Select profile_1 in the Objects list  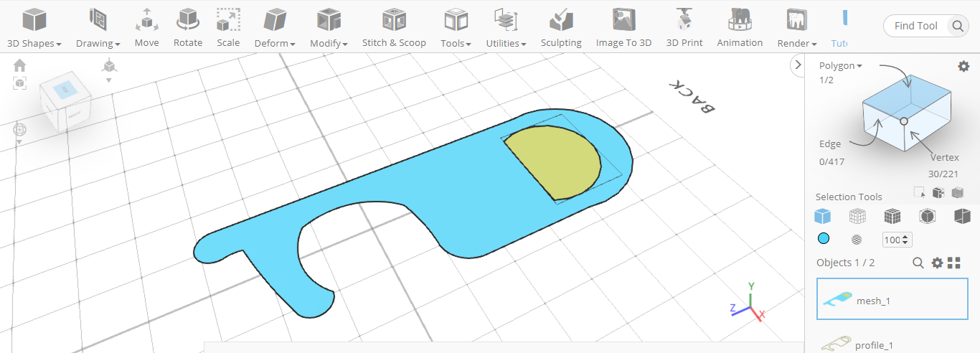pyautogui.click(x=892, y=344)
